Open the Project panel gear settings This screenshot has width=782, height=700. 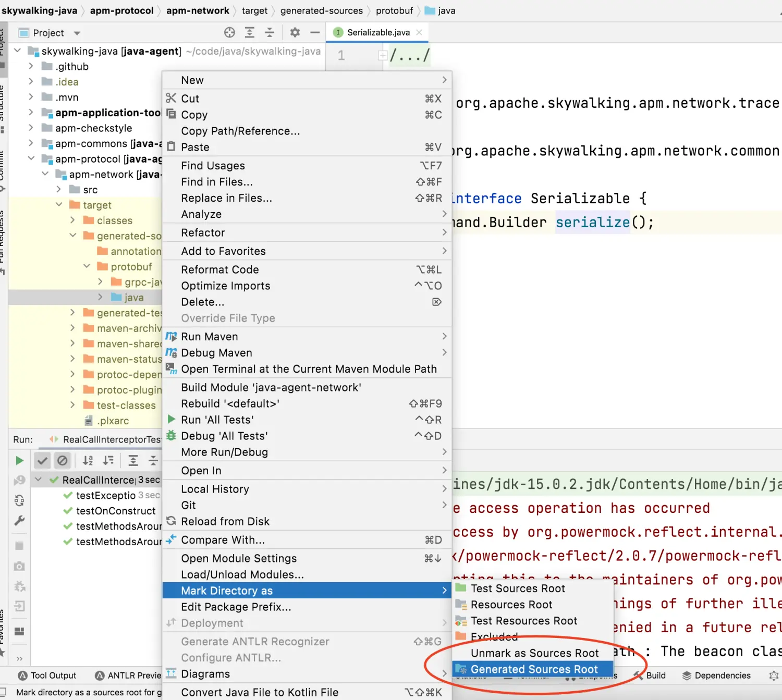295,33
